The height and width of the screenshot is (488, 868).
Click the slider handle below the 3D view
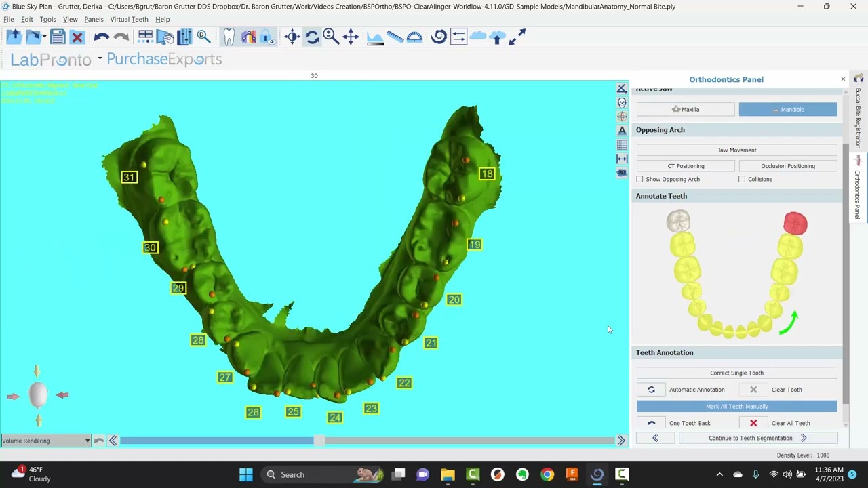[319, 441]
